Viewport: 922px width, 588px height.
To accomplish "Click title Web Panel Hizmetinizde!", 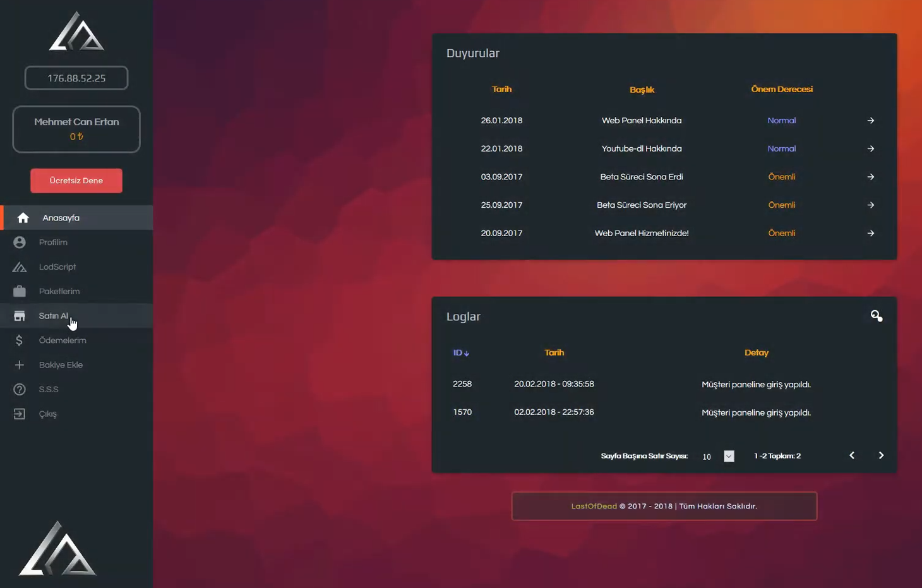I will pos(642,233).
